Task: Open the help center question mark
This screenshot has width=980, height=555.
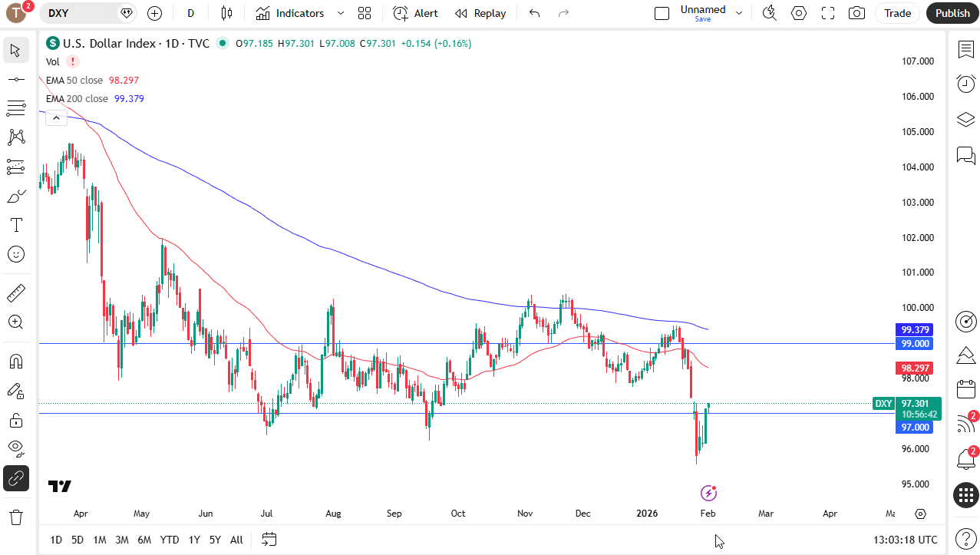Action: pyautogui.click(x=965, y=538)
